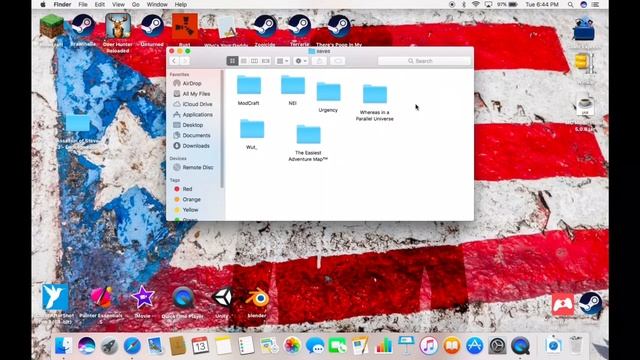Click the Edit Tags button in Finder toolbar
The width and height of the screenshot is (640, 360).
tap(338, 61)
